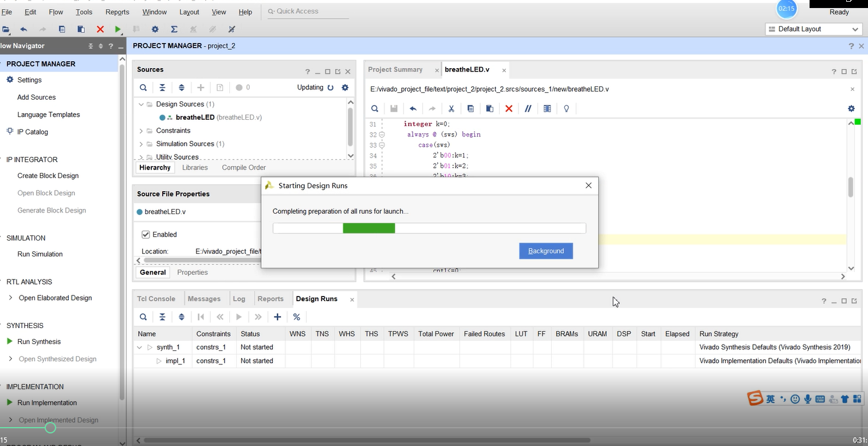Open the Flow menu
The image size is (868, 446).
[x=56, y=11]
